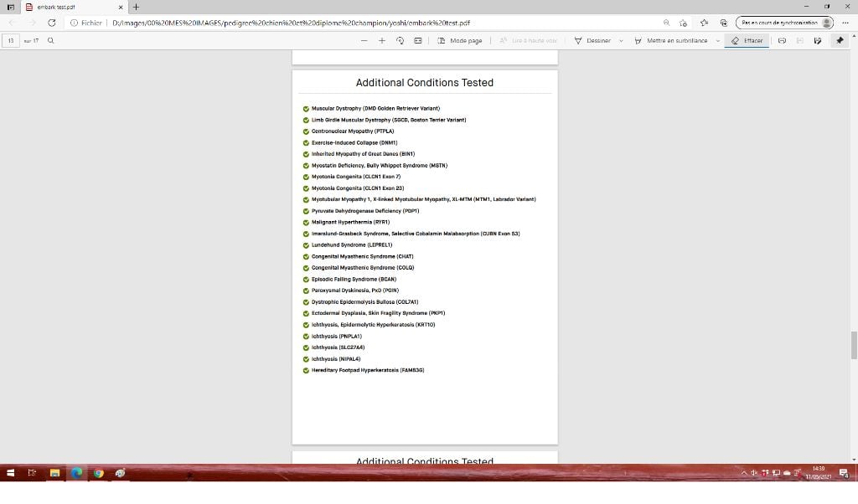Open the browser settings ellipsis menu
Screen dimensions: 858x504
(x=845, y=23)
